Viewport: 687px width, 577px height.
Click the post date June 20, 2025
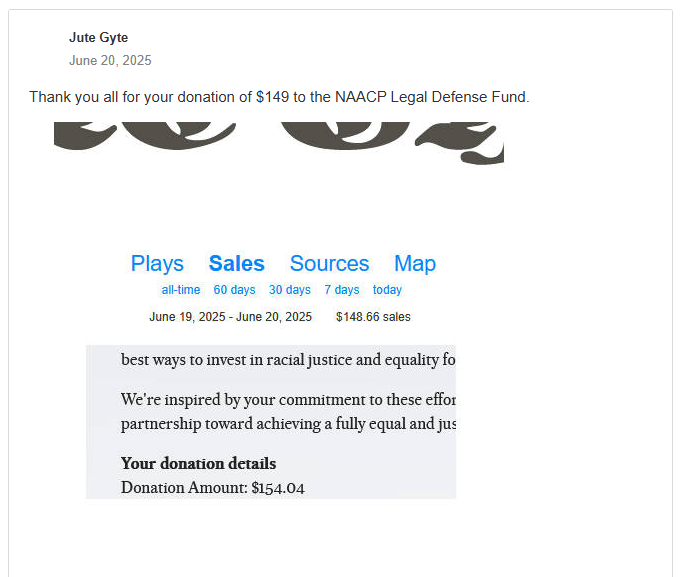(110, 60)
